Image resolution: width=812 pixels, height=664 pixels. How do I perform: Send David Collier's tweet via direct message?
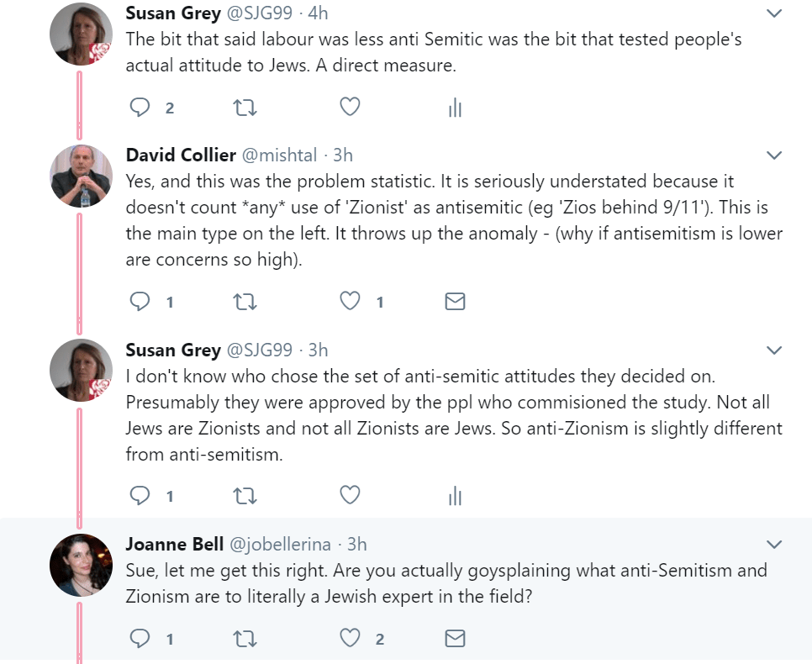click(x=455, y=302)
